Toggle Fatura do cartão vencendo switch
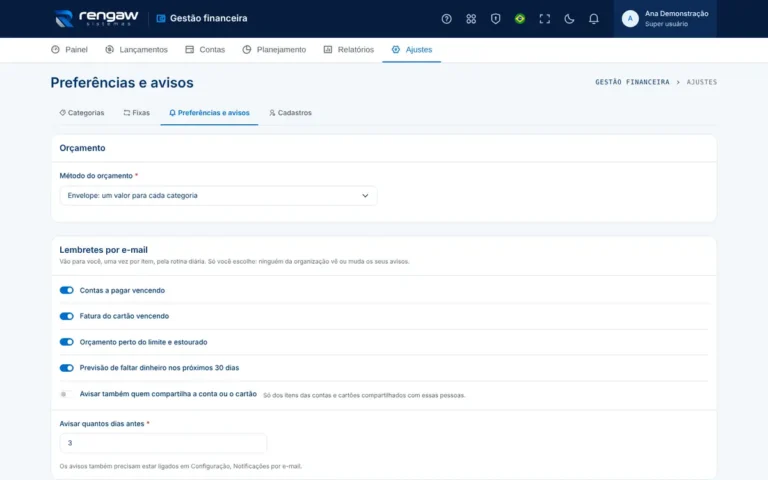Screen dimensions: 768x480 67,316
